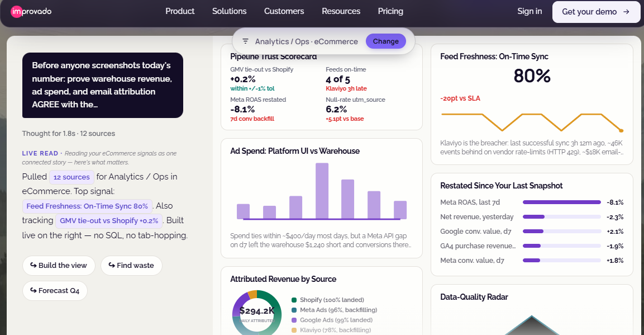
Task: Click the arrow icon in Get your demo
Action: 626,12
